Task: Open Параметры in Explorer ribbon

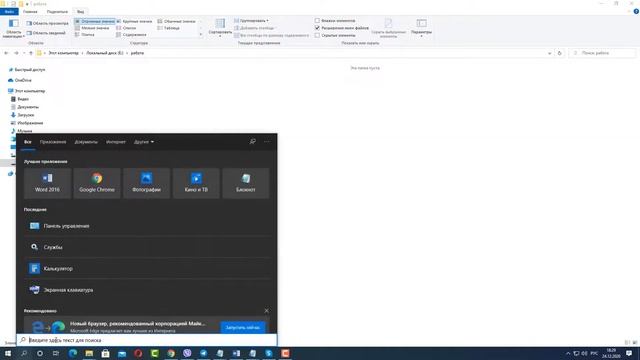Action: (421, 28)
